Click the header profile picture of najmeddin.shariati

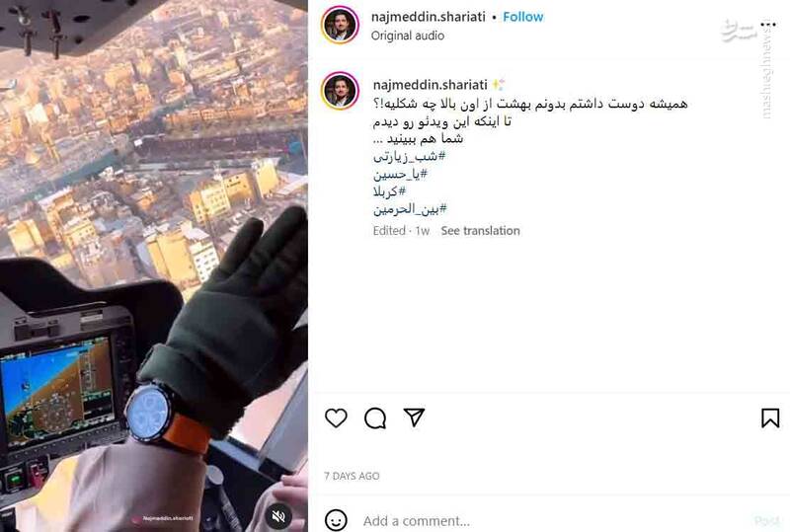(x=340, y=25)
